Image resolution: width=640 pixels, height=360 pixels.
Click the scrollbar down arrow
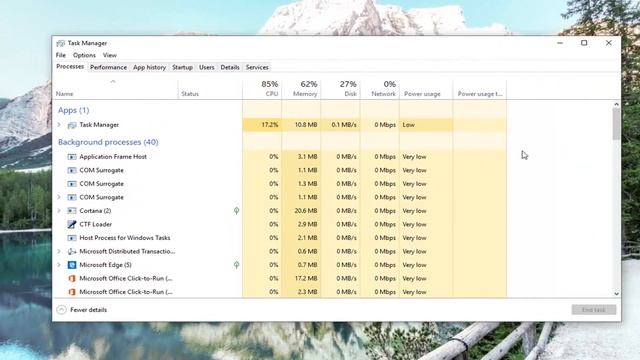[616, 293]
